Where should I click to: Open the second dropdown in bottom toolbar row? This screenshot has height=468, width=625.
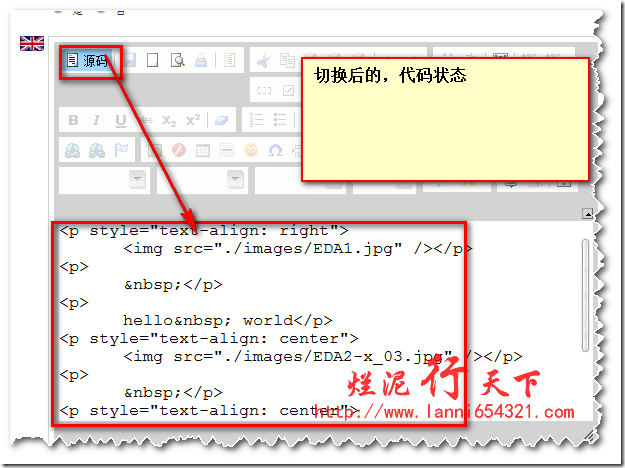point(235,180)
